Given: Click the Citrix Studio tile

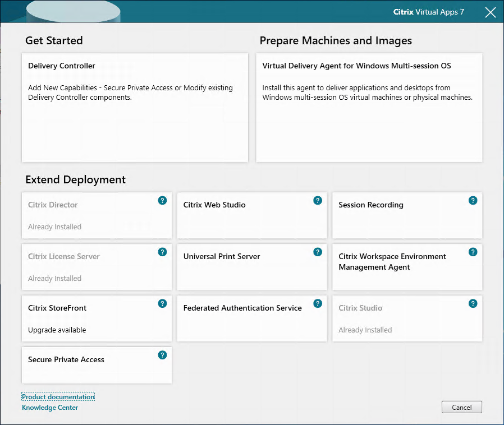Looking at the screenshot, I should pyautogui.click(x=407, y=318).
